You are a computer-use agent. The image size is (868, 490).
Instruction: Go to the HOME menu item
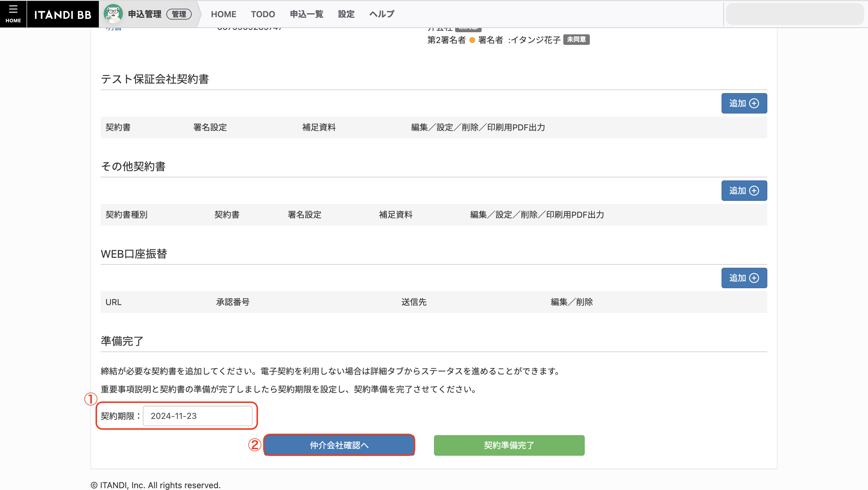pos(223,14)
